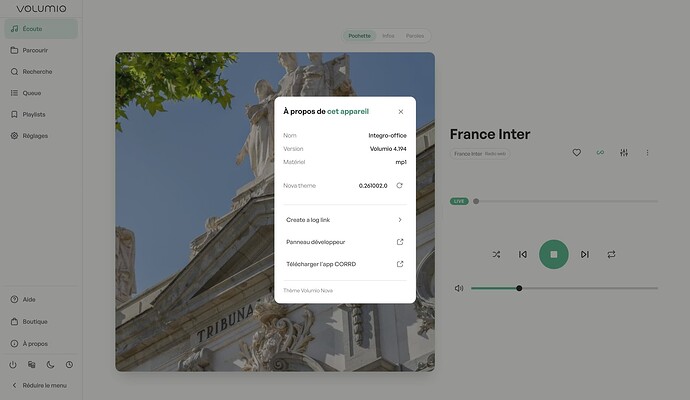Click the 0.261002.0 Nova theme version
690x400 pixels.
click(373, 186)
